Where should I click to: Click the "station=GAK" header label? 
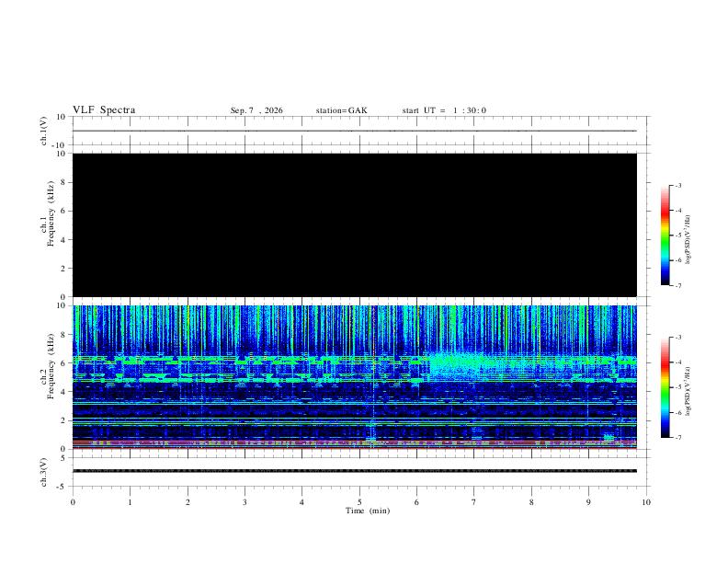click(341, 110)
